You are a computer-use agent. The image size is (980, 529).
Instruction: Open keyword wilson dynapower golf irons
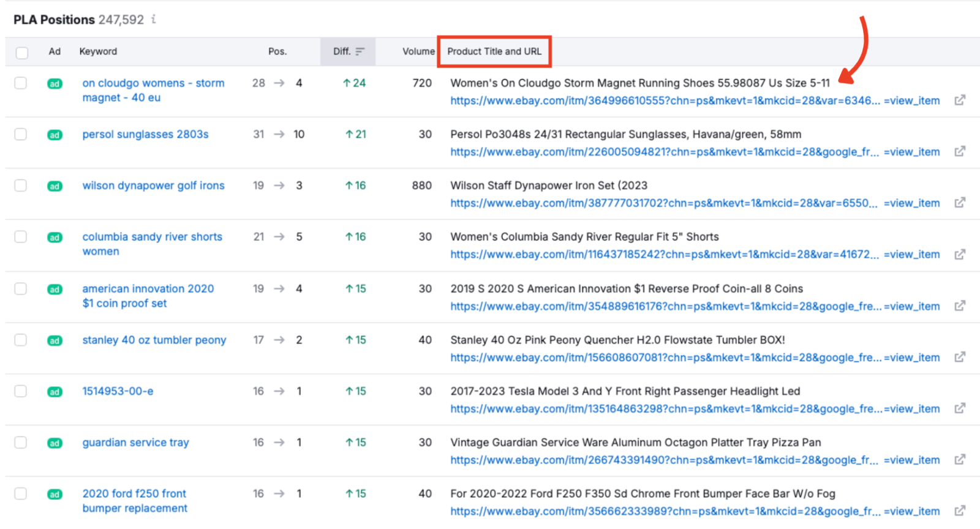[153, 186]
